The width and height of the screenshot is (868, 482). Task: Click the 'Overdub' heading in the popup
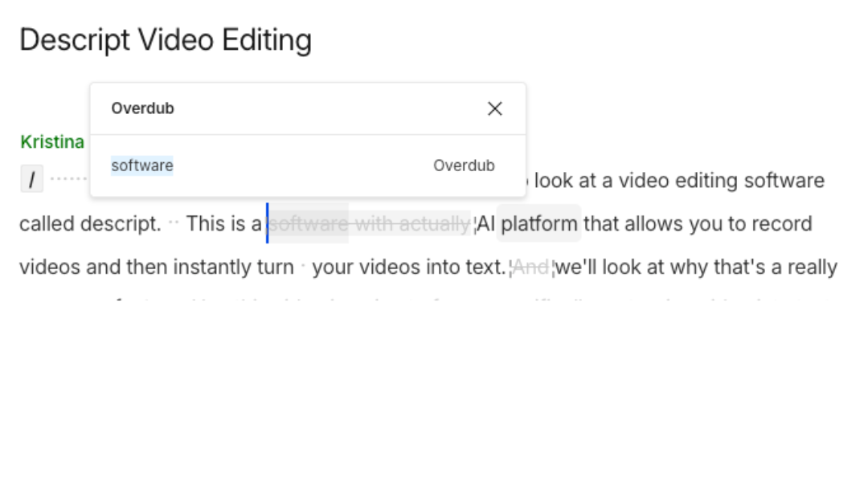pyautogui.click(x=142, y=108)
